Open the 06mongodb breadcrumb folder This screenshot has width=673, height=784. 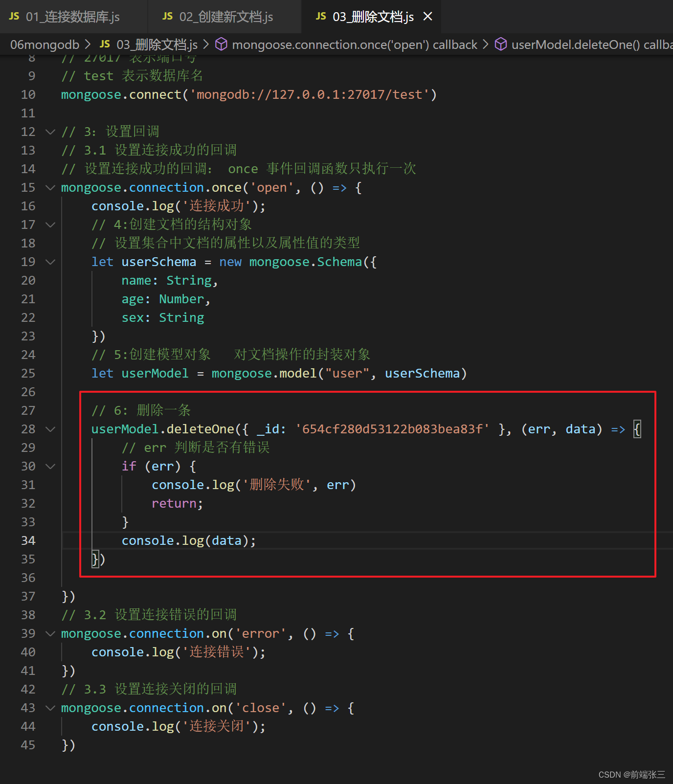(45, 45)
